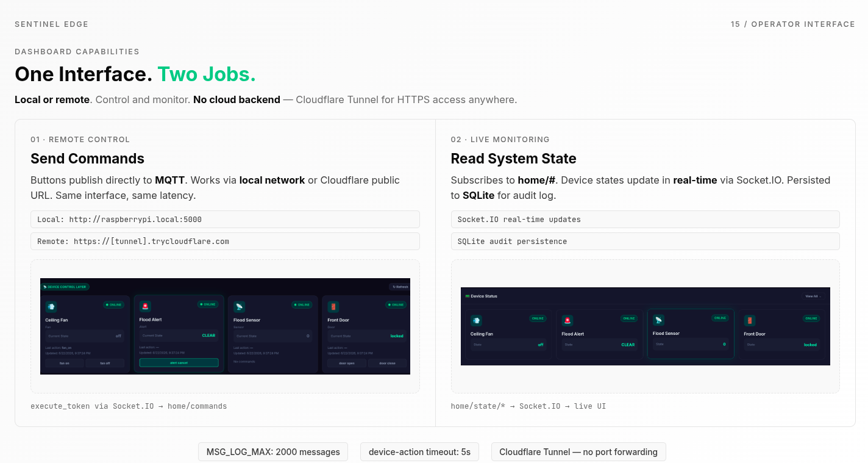Click Ceiling Fan icon in Device Control Layer
The width and height of the screenshot is (868, 463).
coord(51,307)
